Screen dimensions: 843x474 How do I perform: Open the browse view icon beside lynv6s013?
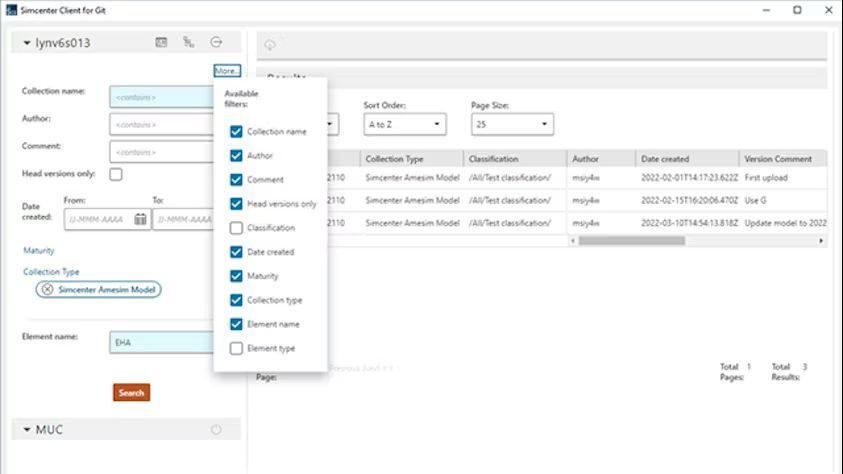161,42
